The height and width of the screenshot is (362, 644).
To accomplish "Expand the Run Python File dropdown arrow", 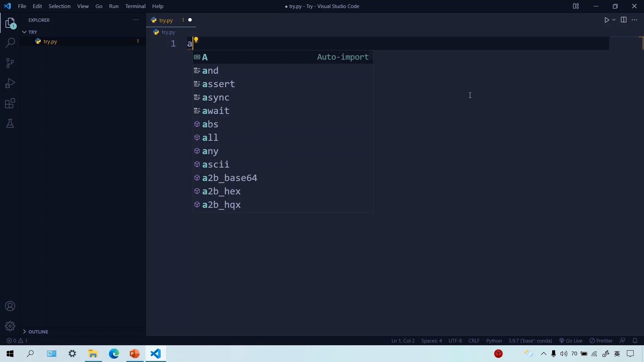I will click(x=614, y=20).
